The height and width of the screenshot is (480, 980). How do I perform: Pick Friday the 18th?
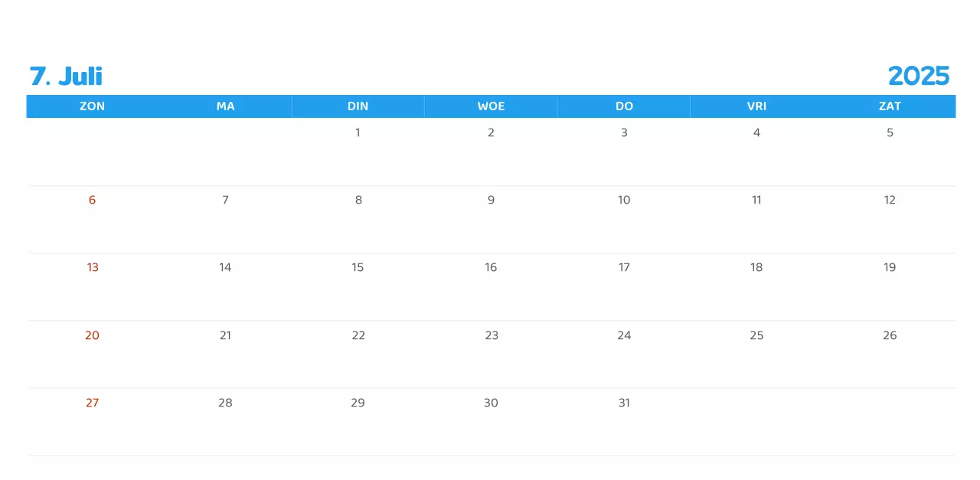[x=756, y=267]
